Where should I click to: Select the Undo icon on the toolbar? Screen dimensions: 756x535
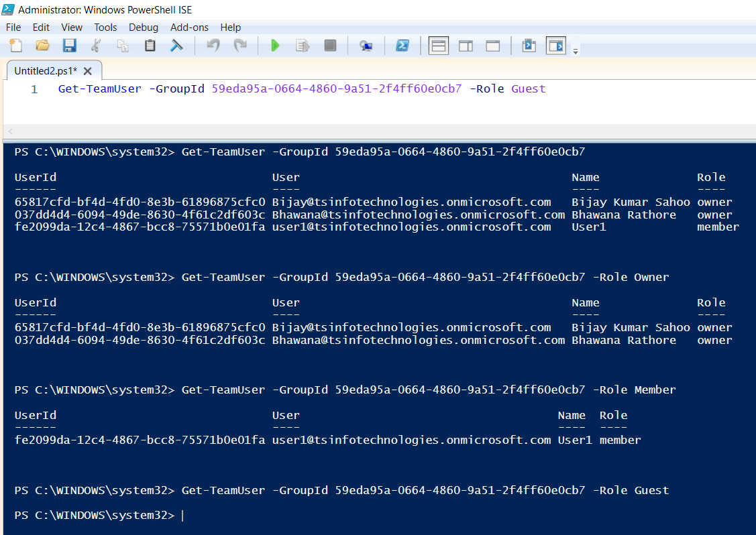click(x=213, y=46)
